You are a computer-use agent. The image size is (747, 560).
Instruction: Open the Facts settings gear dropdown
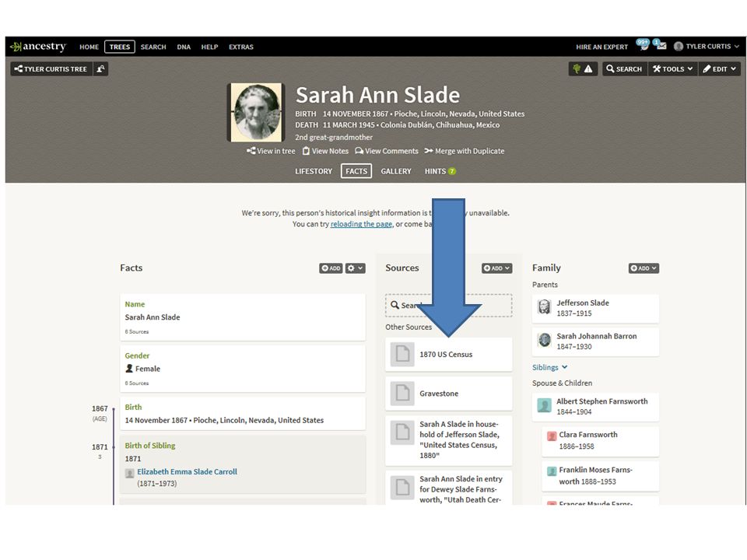(x=356, y=268)
